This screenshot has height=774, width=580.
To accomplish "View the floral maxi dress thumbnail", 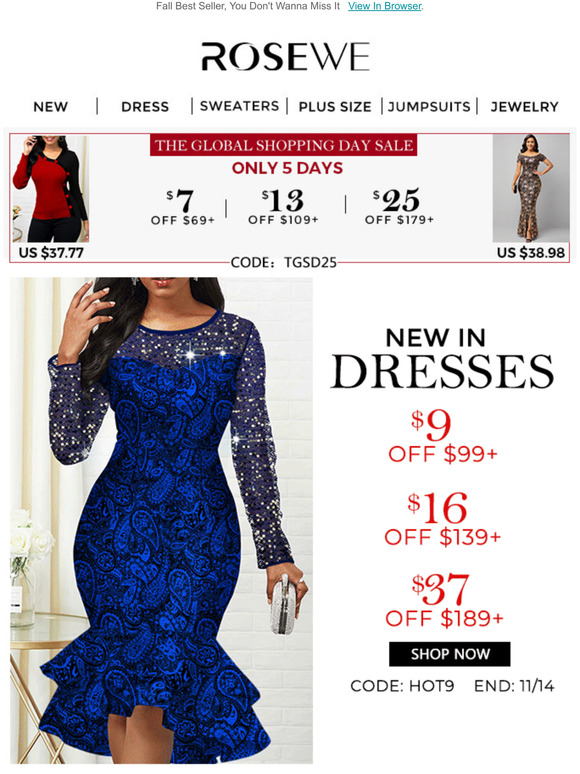I will click(x=531, y=188).
